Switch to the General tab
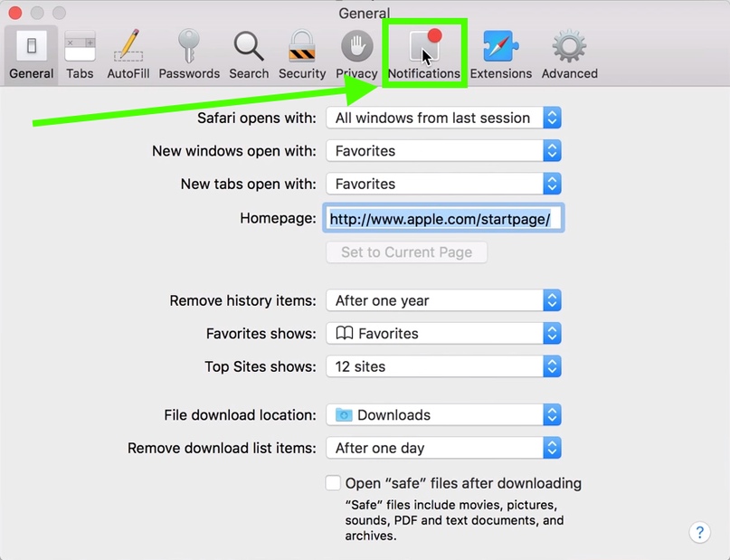Screen dimensions: 730x560 click(x=31, y=54)
